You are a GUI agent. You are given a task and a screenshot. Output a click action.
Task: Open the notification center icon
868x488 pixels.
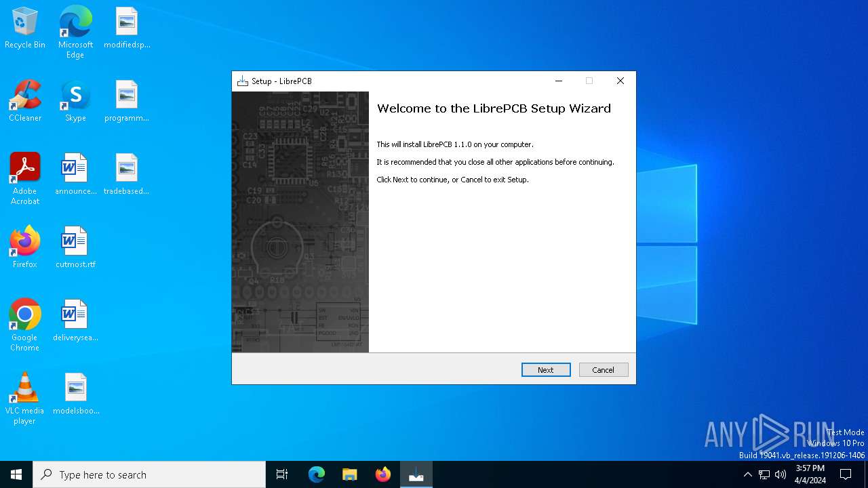(x=846, y=474)
